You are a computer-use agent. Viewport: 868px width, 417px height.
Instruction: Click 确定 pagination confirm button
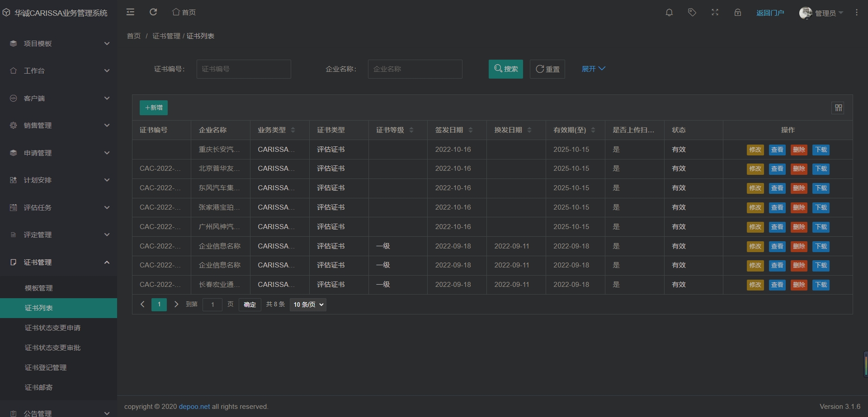(x=250, y=305)
